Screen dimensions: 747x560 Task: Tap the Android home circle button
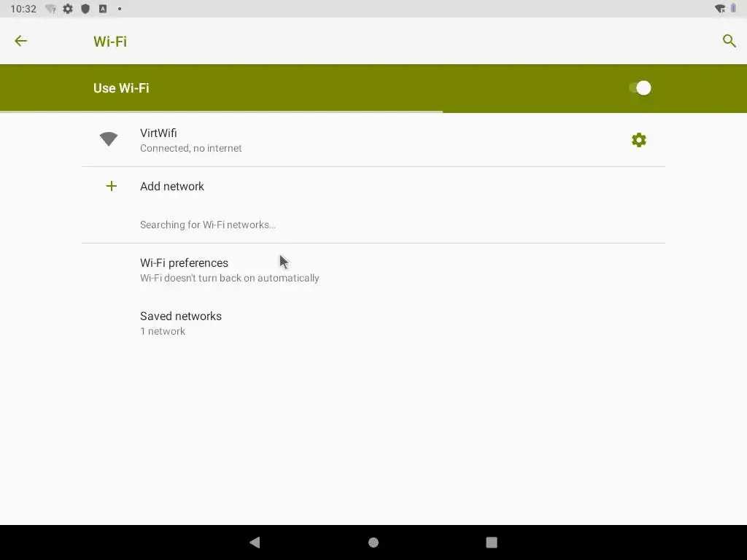coord(373,542)
